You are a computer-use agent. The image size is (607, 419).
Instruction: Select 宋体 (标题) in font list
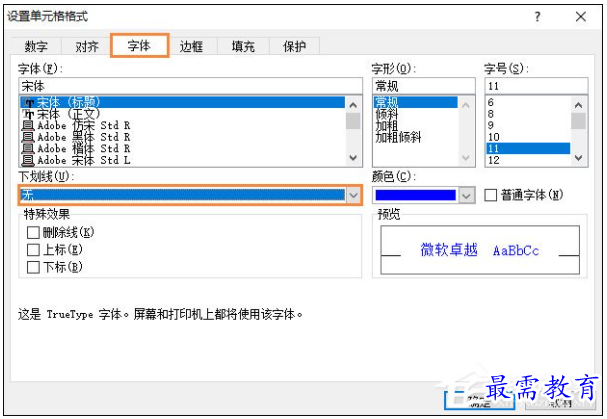182,102
